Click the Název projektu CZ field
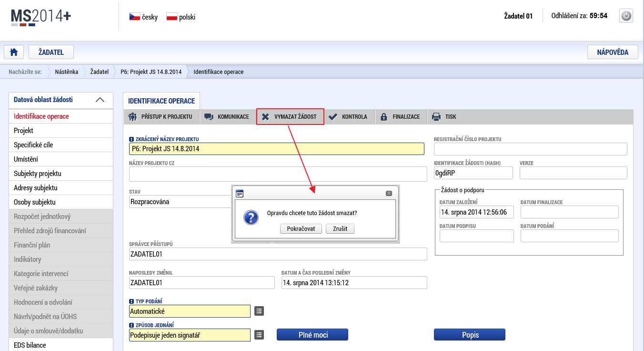Viewport: 644px width, 351px height. [x=278, y=174]
